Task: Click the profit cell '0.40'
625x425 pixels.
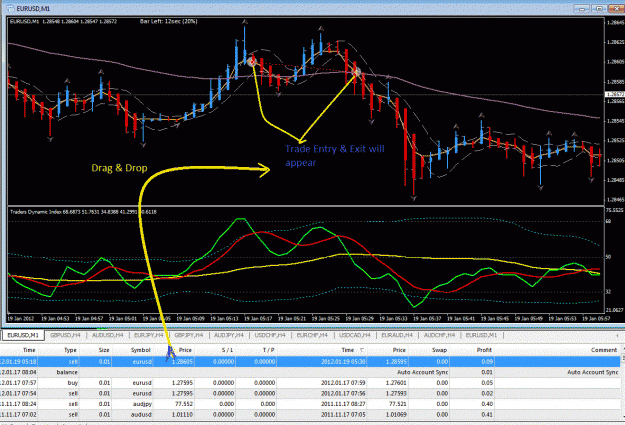Action: click(x=487, y=404)
